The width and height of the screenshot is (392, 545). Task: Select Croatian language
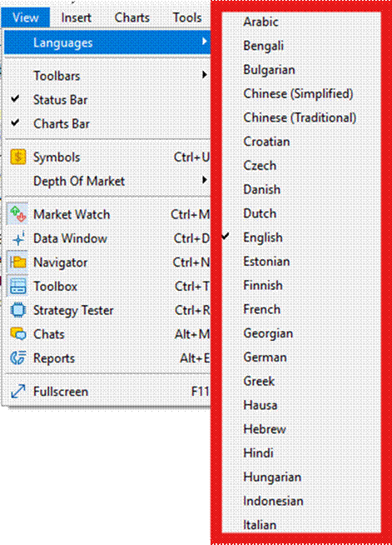pyautogui.click(x=266, y=142)
